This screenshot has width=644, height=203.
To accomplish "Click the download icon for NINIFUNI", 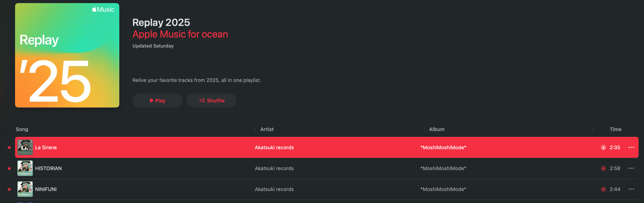I will (603, 189).
